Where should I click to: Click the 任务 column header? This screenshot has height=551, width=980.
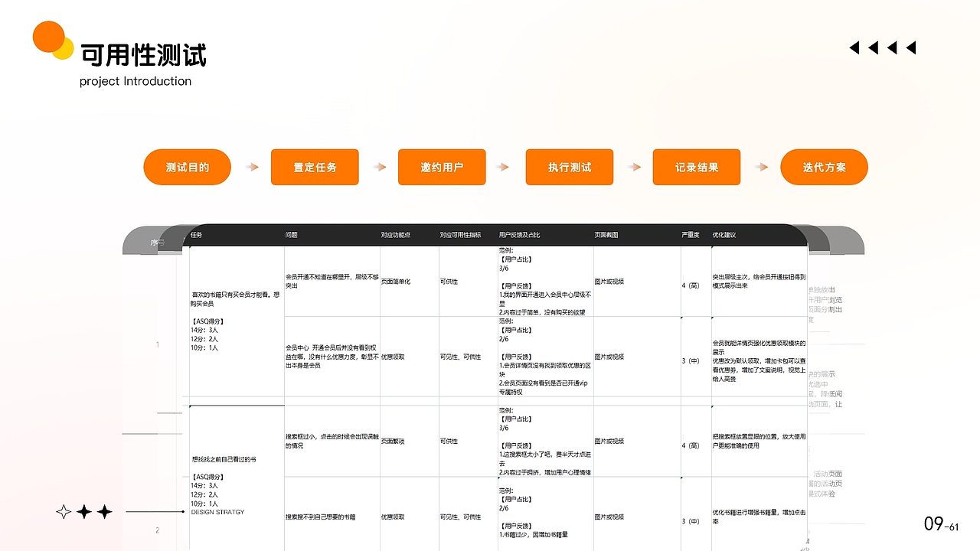point(197,235)
